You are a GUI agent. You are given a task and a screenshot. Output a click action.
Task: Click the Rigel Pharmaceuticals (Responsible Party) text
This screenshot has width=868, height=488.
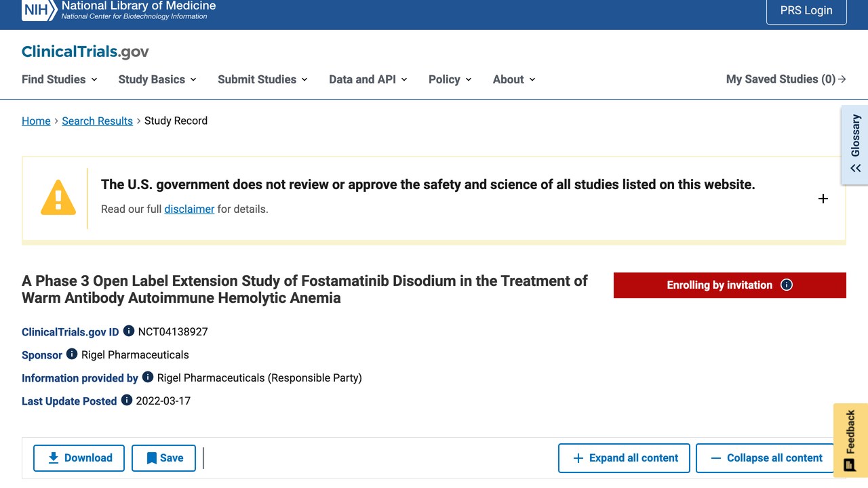coord(260,378)
